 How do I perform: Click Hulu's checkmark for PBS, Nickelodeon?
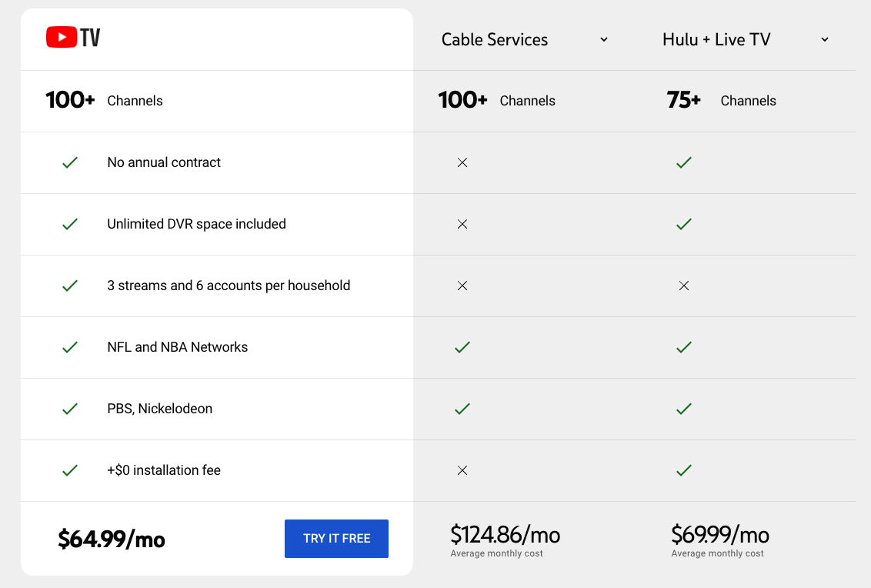tap(683, 409)
